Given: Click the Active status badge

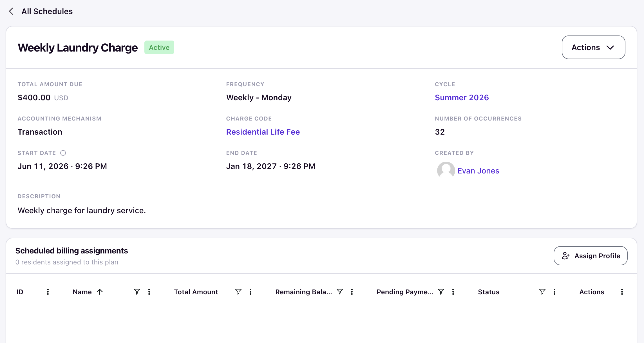Looking at the screenshot, I should tap(159, 47).
